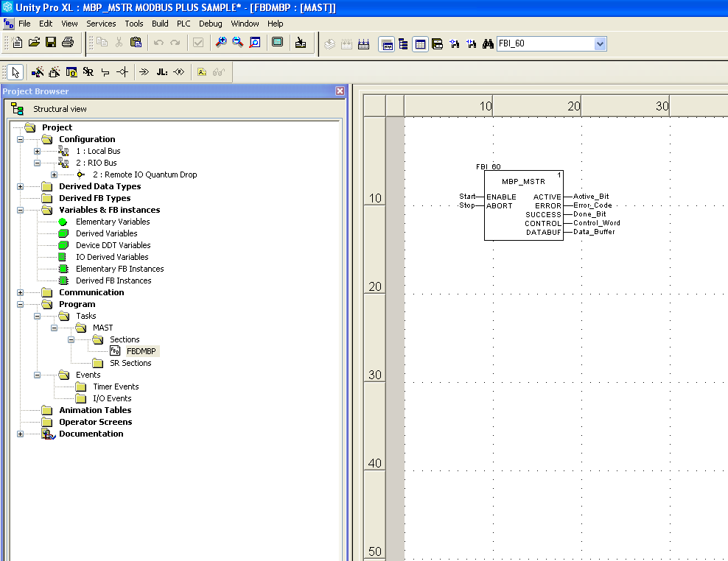Expand the 1 : Local Bus node
Viewport: 728px width, 561px height.
(37, 151)
